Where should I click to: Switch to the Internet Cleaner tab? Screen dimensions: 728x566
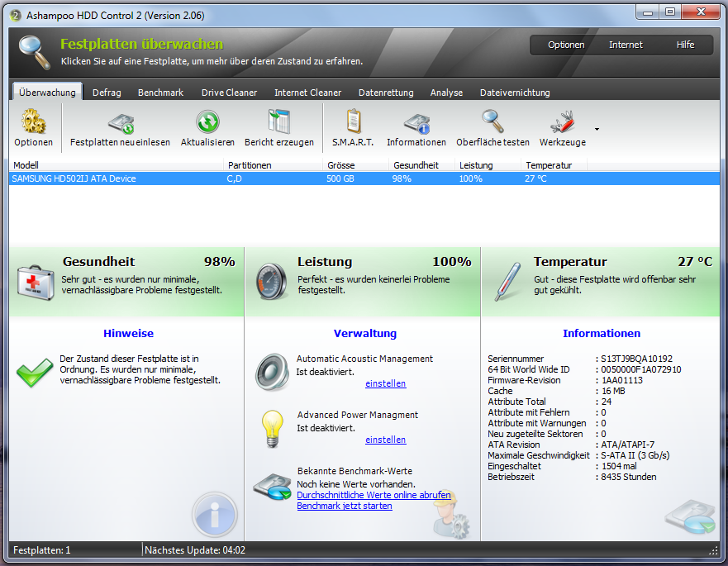pos(308,93)
